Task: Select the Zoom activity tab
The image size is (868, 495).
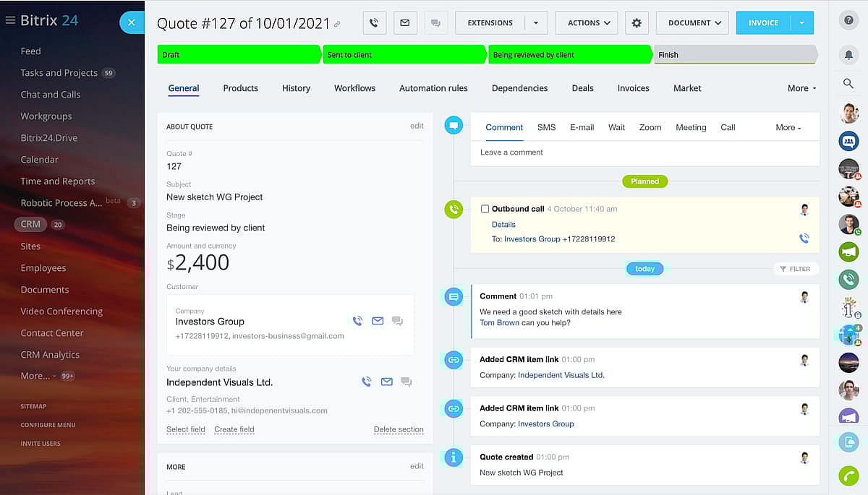Action: coord(650,127)
